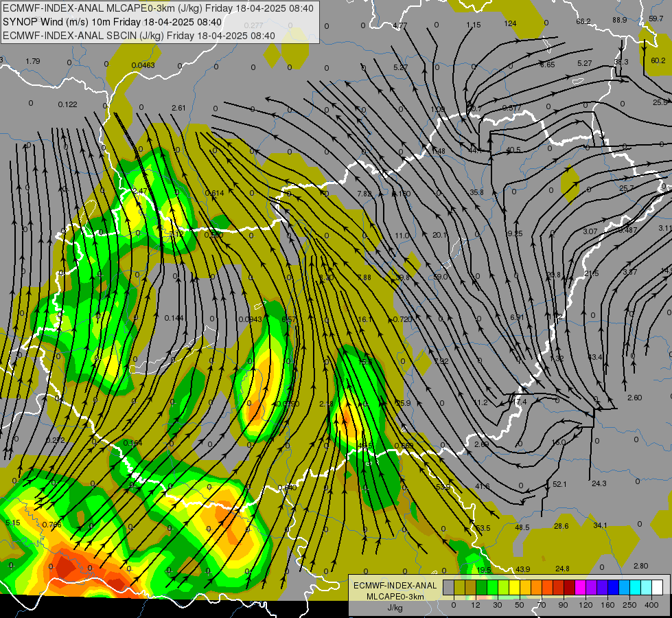Click the gray swatch in the MLCAPE legend
This screenshot has height=618, width=672.
[449, 587]
